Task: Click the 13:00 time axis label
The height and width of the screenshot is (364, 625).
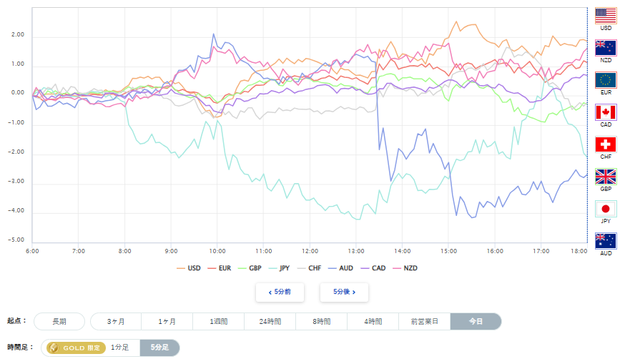Action: point(356,251)
